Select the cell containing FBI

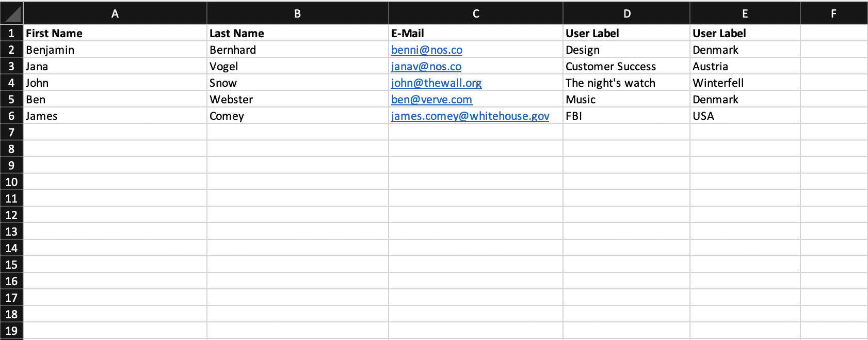coord(626,116)
